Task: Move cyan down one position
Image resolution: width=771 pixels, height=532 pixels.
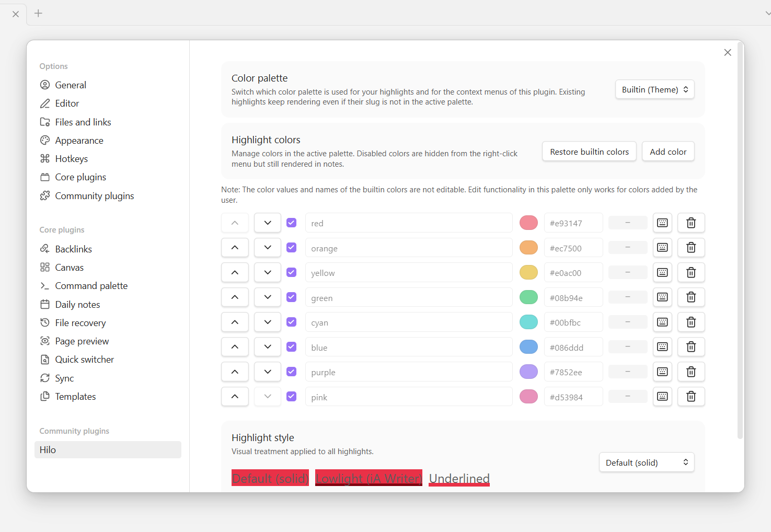Action: 268,322
